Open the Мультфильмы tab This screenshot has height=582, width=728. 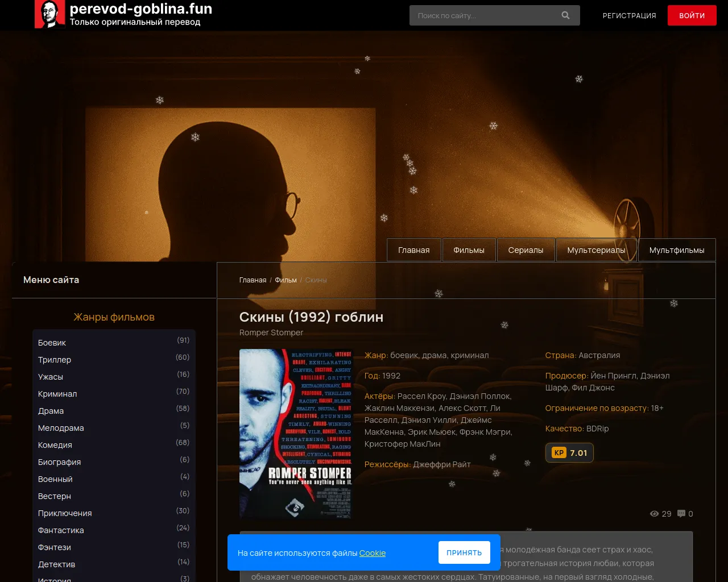coord(677,250)
